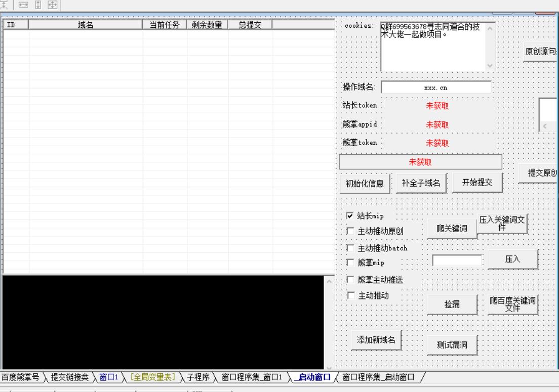
Task: Click the make same height toolbar icon
Action: coord(38,5)
